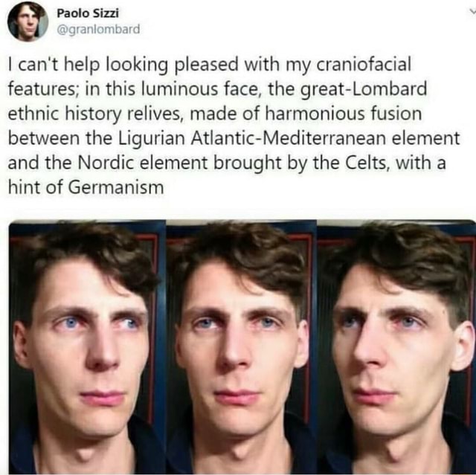Select the word Nordic in tweet text
This screenshot has width=476, height=475.
(x=106, y=163)
